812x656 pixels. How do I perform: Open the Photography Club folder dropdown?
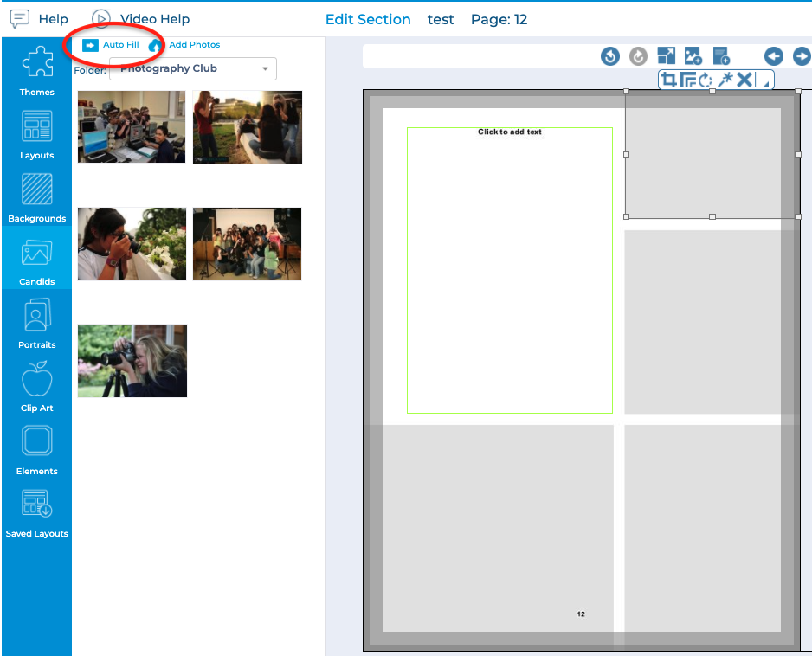[x=192, y=68]
